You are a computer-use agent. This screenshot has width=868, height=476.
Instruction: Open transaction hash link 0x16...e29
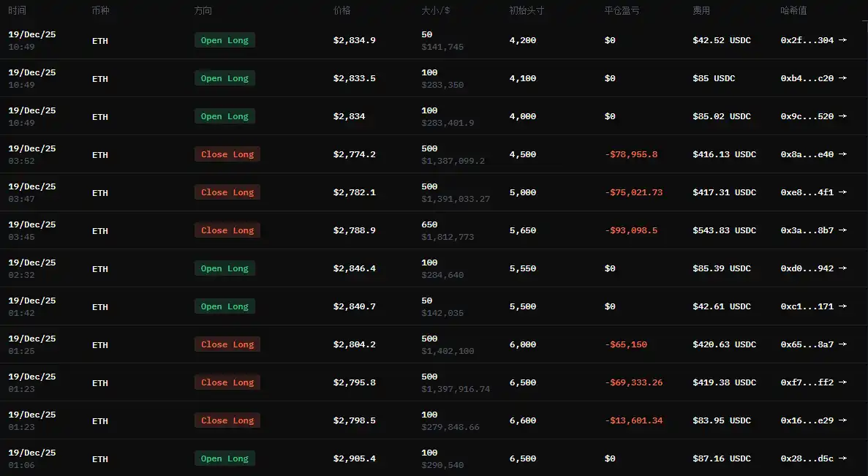[x=807, y=420]
